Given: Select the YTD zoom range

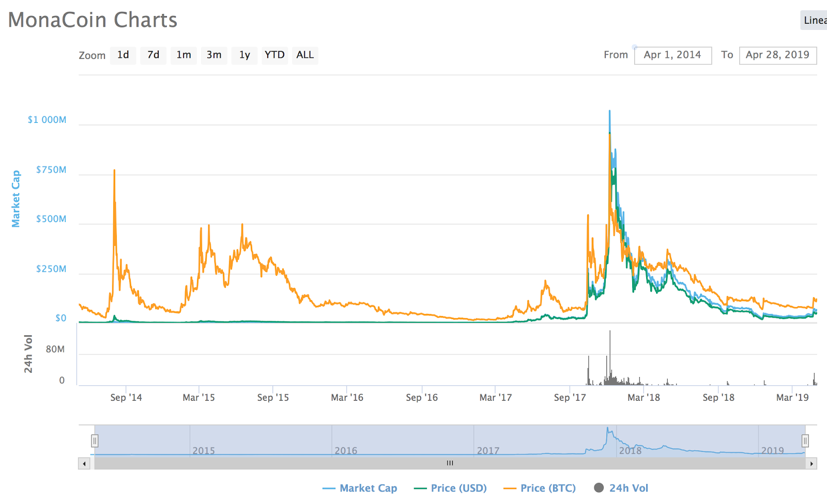Looking at the screenshot, I should (274, 55).
